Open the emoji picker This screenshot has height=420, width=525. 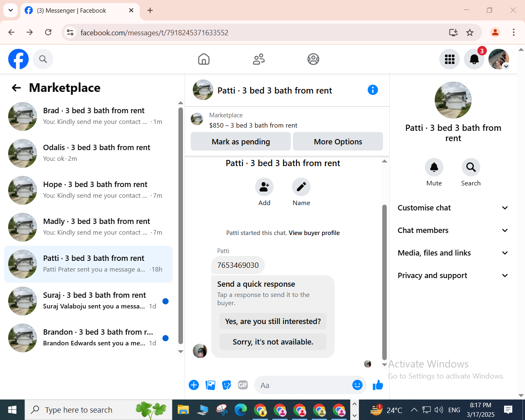click(x=358, y=385)
